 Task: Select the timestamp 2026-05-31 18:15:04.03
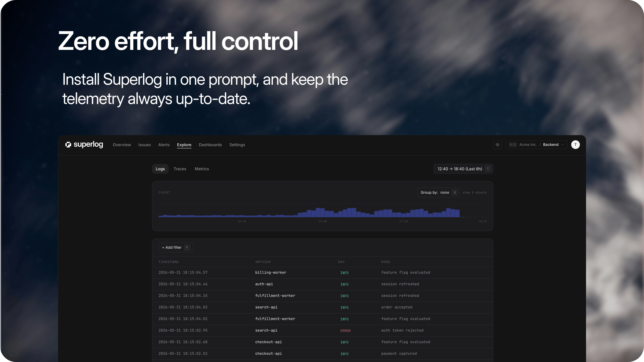(x=183, y=307)
